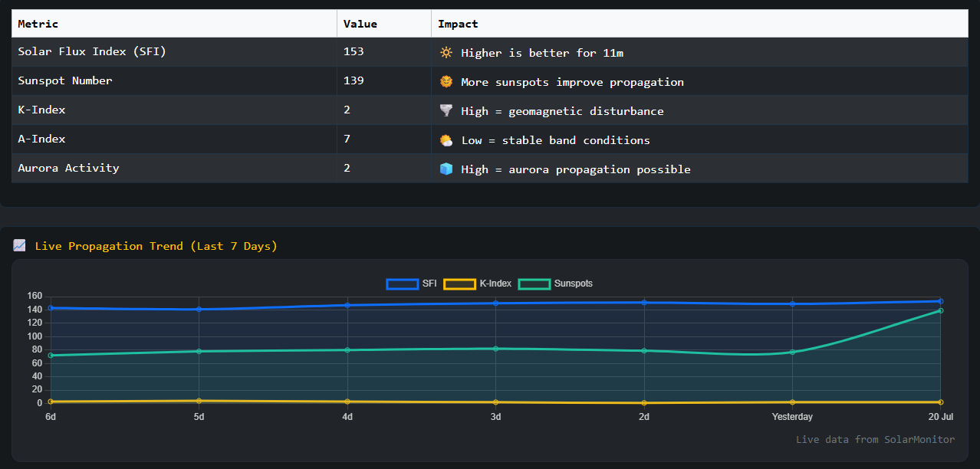Click the ice cube icon in the Aurora row
This screenshot has height=469, width=980.
point(446,169)
